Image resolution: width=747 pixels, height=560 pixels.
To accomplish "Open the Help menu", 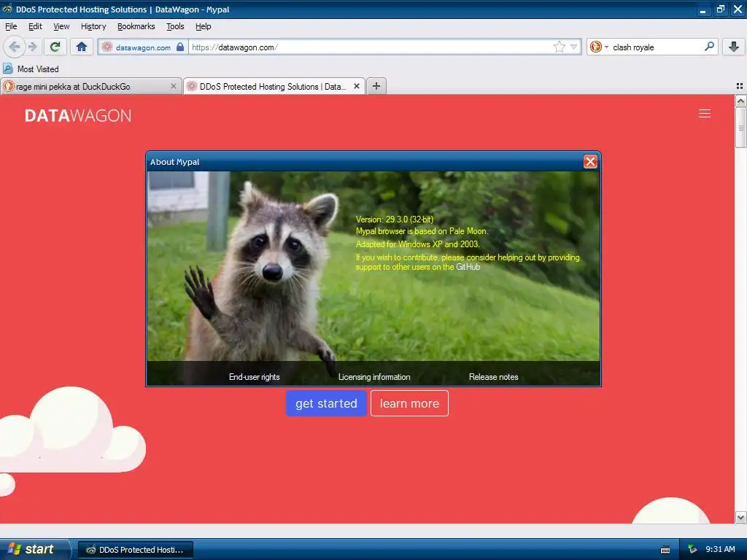I will [203, 26].
